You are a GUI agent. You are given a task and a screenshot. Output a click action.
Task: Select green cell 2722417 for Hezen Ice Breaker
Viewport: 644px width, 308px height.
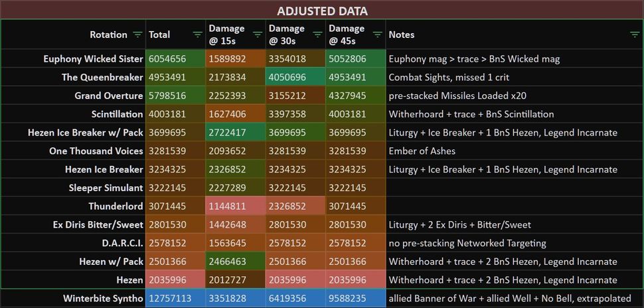(236, 133)
